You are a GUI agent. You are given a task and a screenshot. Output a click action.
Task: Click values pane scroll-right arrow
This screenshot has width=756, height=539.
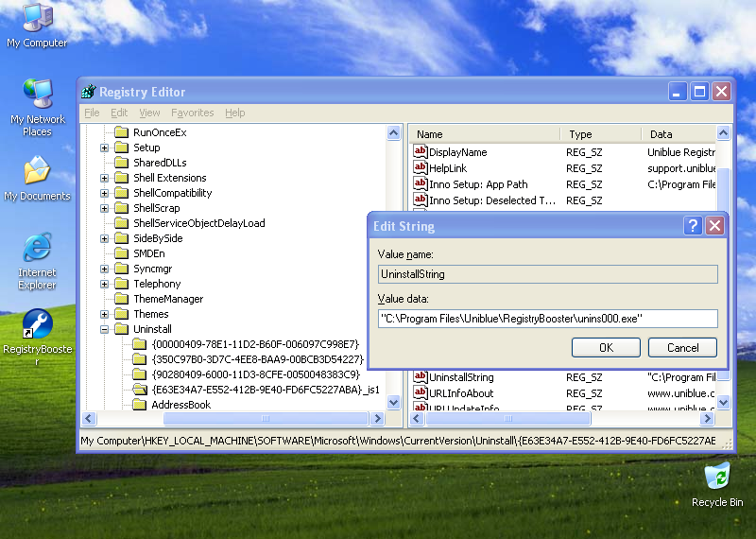click(x=707, y=418)
